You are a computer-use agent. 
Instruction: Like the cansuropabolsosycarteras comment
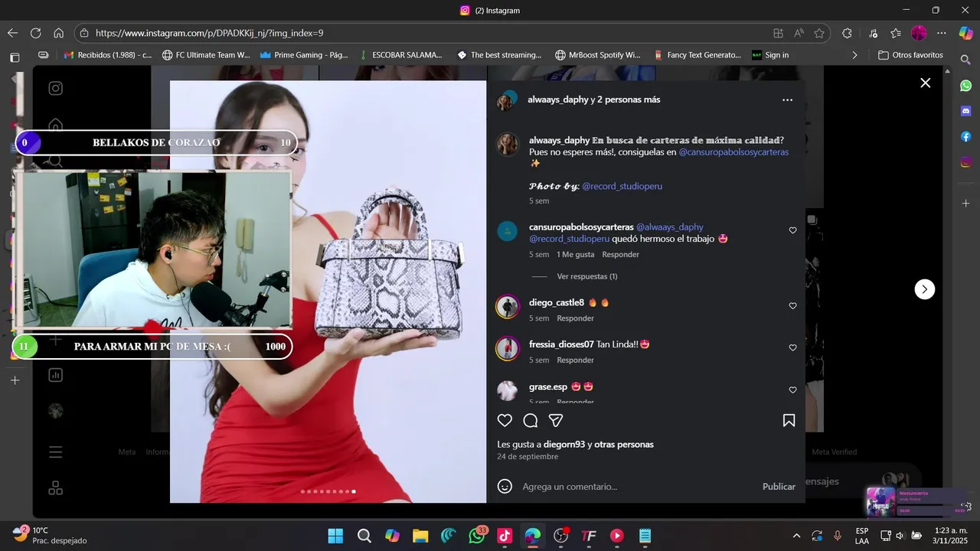tap(792, 230)
